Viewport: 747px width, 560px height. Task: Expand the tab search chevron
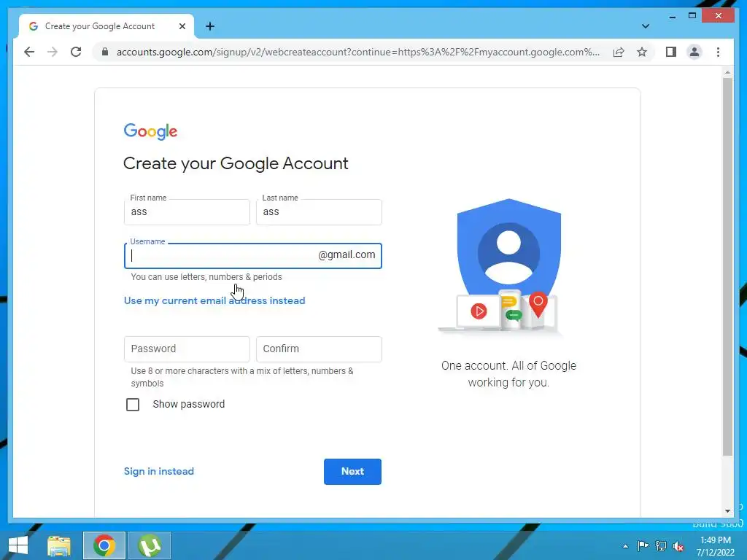coord(645,26)
